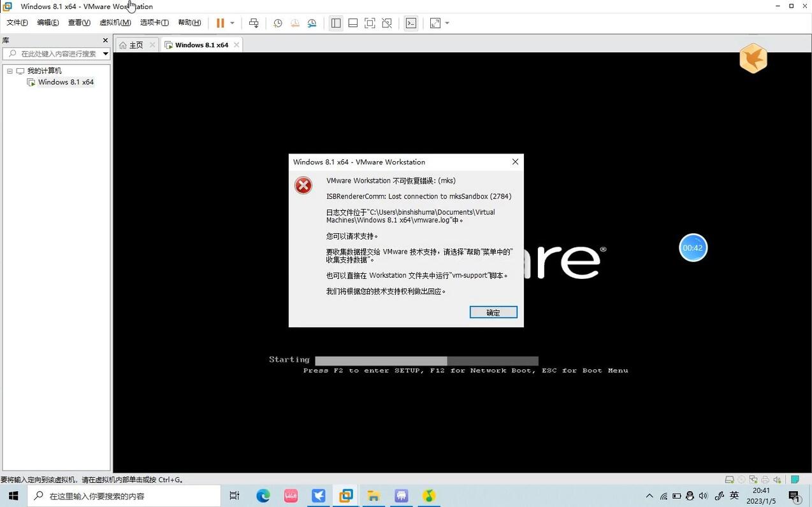812x507 pixels.
Task: Open the blue bird app on the taskbar
Action: point(319,496)
